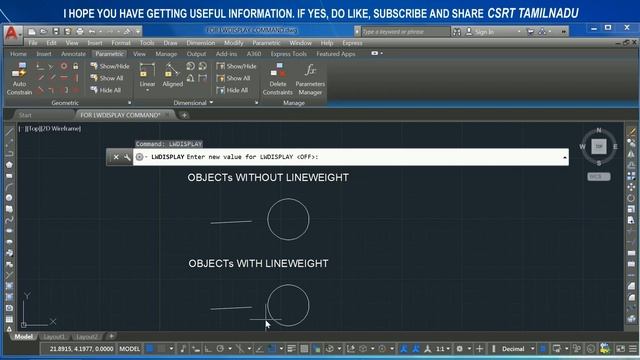640x360 pixels.
Task: Click the Undo arrow icon
Action: click(x=91, y=31)
